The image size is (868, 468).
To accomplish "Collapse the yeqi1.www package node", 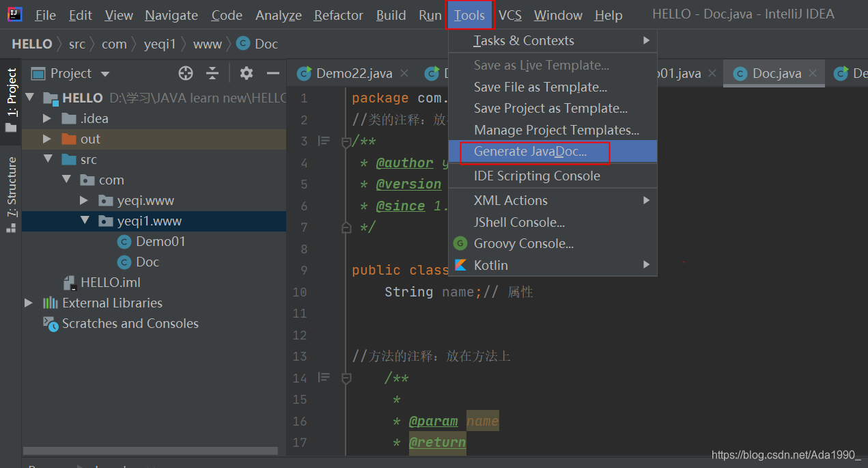I will (x=85, y=221).
